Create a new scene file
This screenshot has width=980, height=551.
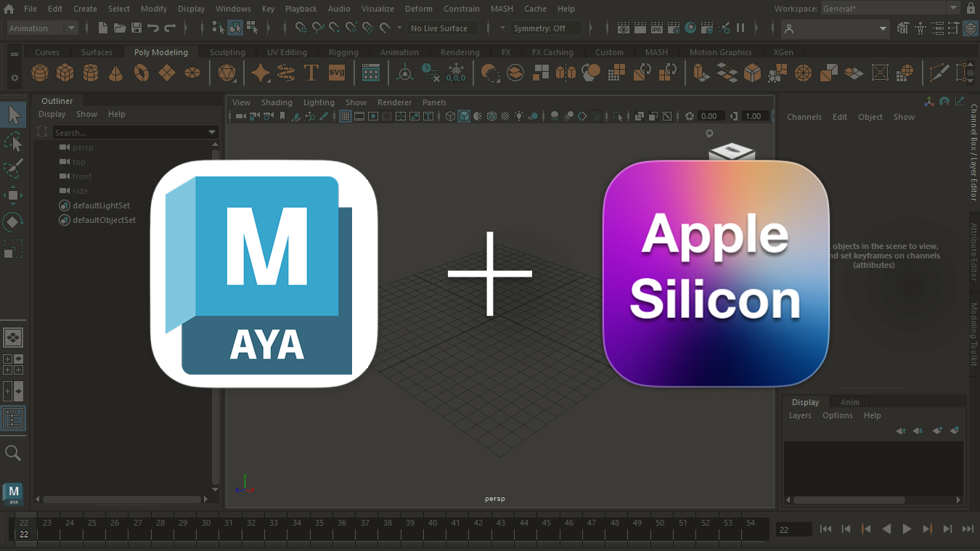(x=102, y=28)
